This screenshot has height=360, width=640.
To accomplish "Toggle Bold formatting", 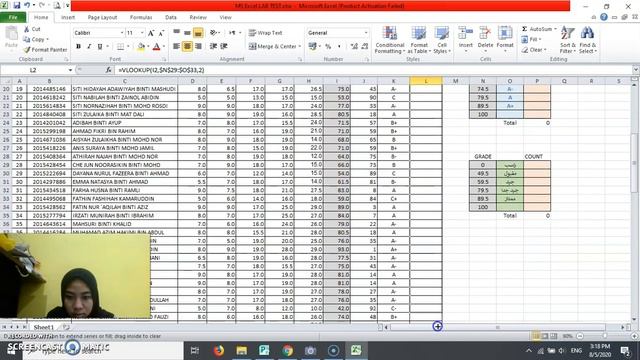I will (x=78, y=47).
